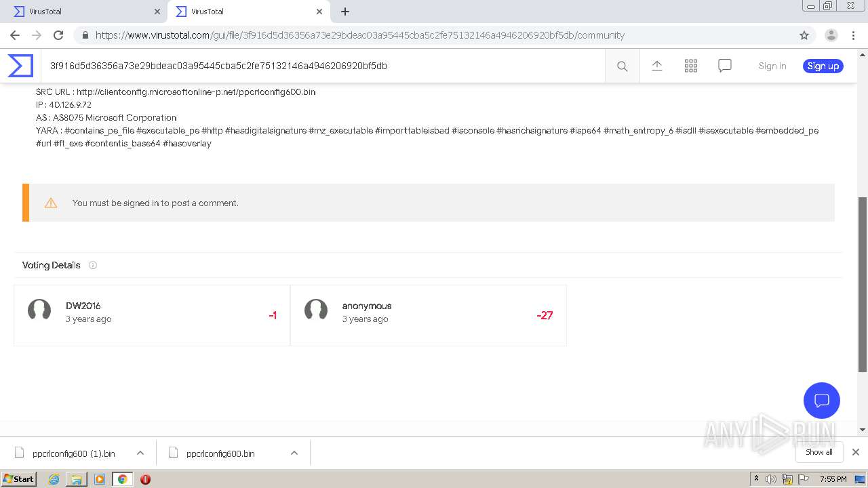
Task: Close the active VirusTotal tab
Action: [x=319, y=12]
